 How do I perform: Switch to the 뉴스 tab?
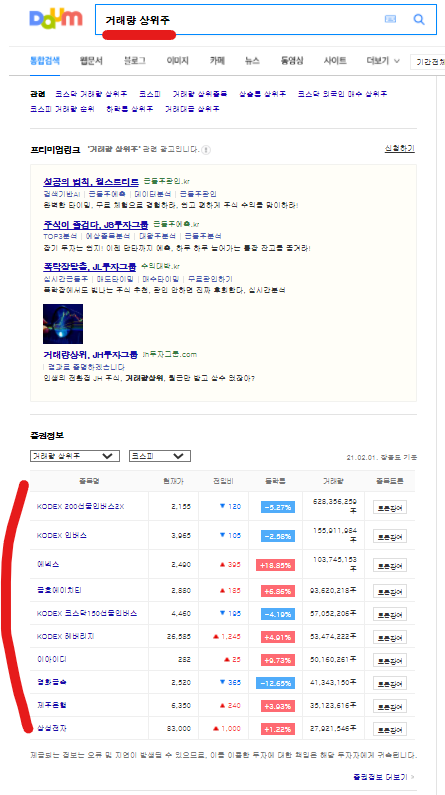point(252,61)
